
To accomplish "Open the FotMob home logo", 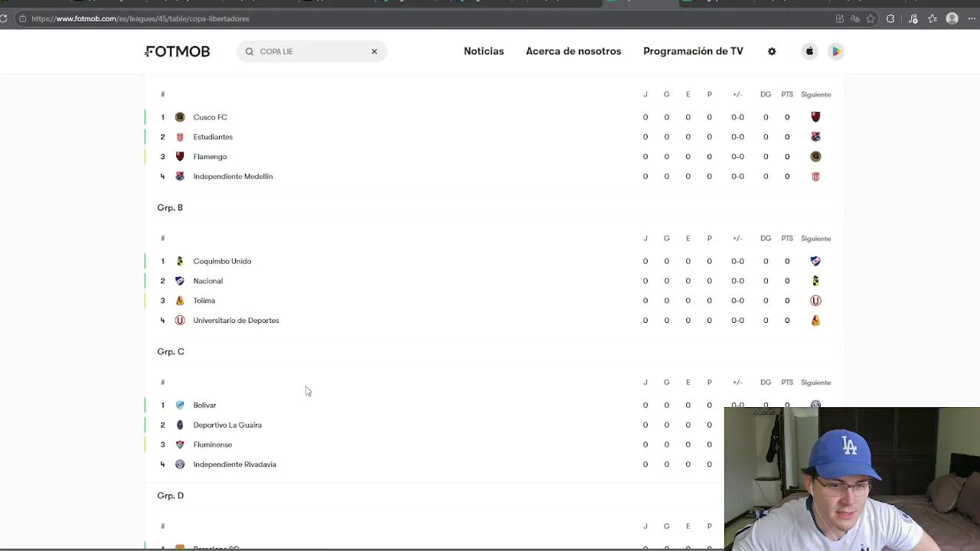I will pos(177,51).
